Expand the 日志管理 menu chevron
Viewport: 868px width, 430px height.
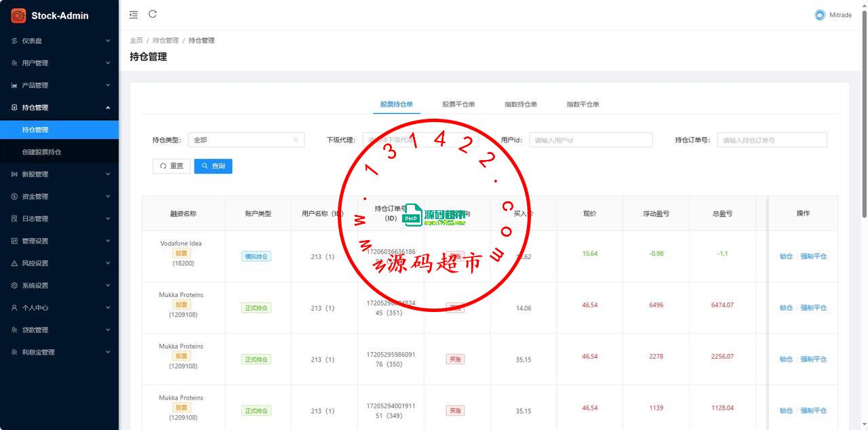click(108, 218)
